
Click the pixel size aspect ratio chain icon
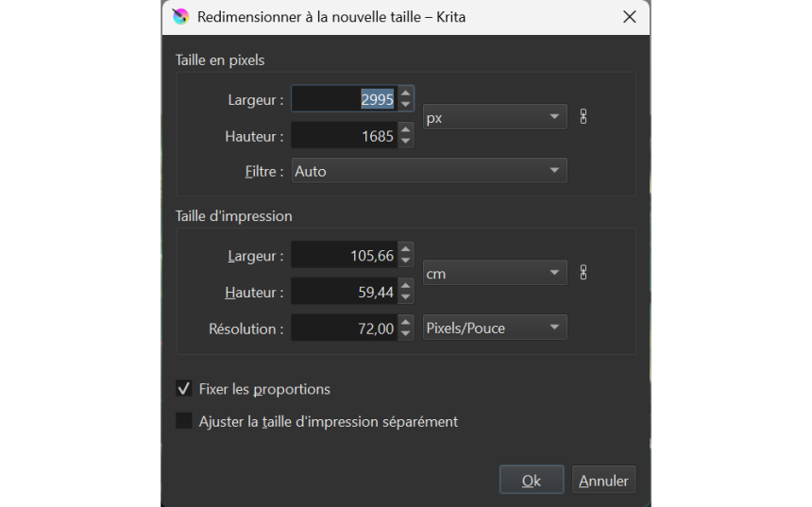[584, 117]
